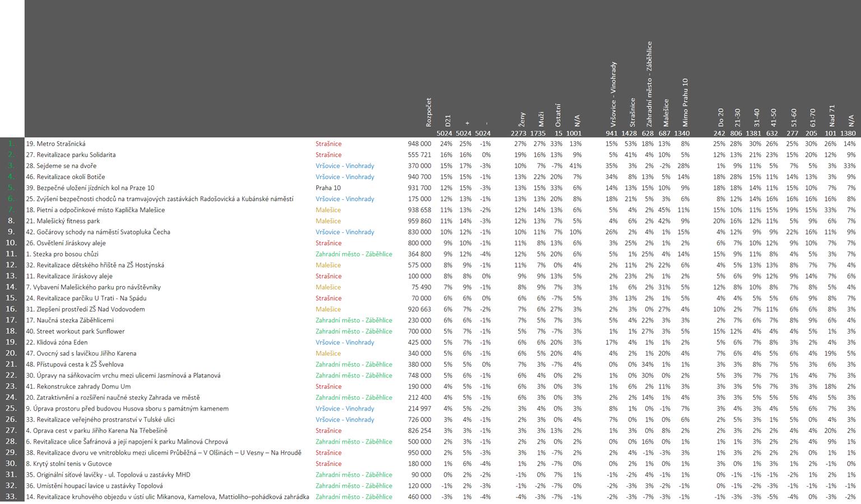Click the 'Strašnice' rotated column header
This screenshot has height=504, width=861.
coord(632,112)
